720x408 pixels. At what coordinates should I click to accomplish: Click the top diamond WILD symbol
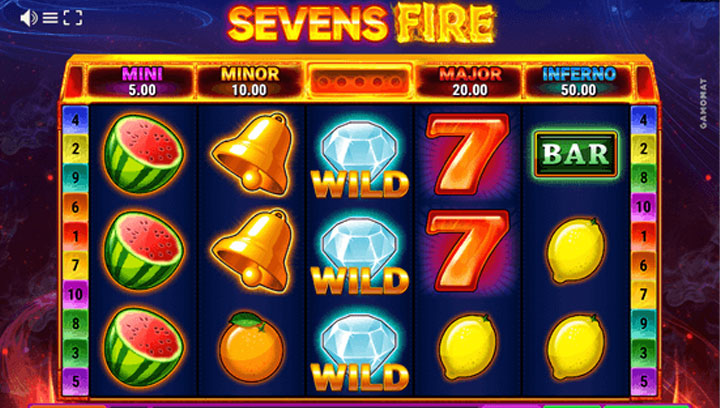360,159
